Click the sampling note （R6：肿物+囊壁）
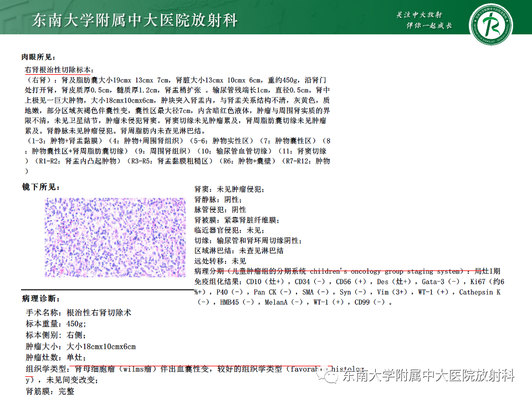This screenshot has width=532, height=399. 248,161
